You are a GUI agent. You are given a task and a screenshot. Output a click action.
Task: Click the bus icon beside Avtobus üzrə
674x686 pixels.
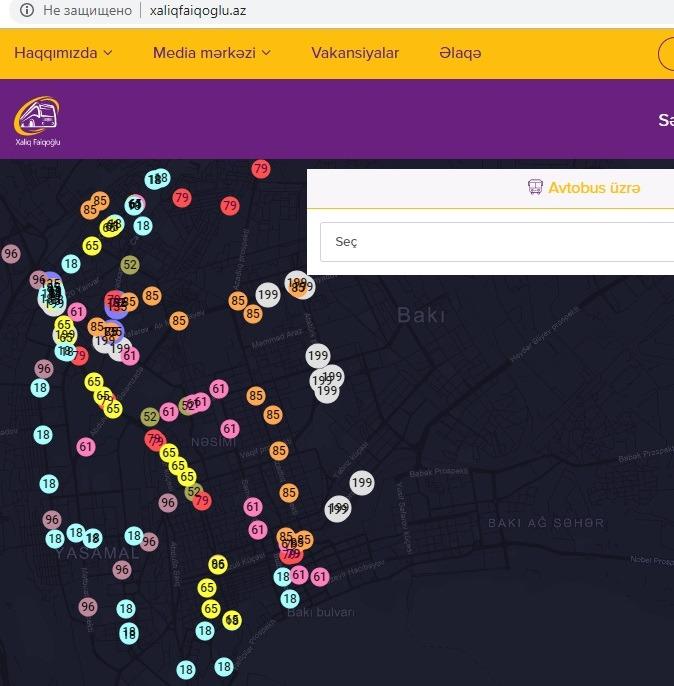535,188
